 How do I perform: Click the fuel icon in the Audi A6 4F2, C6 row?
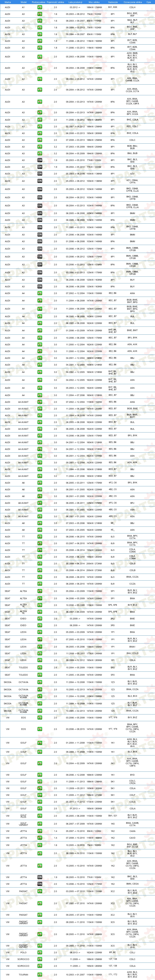pyautogui.click(x=40, y=483)
